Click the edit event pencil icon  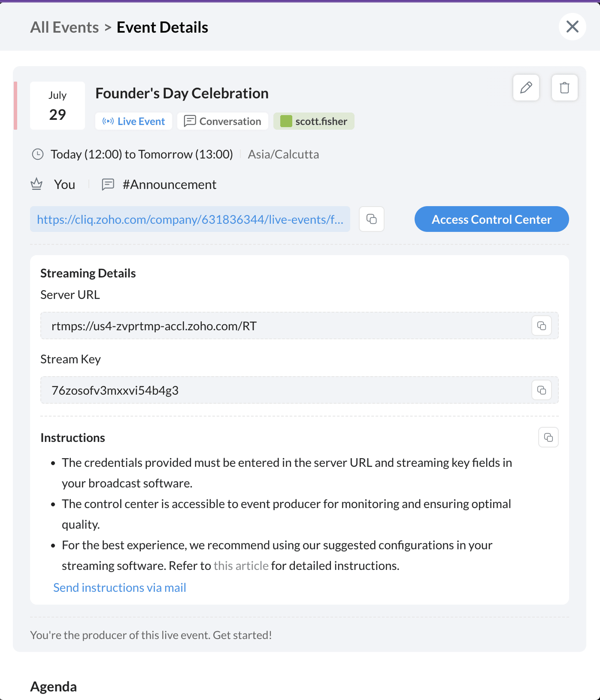coord(526,88)
